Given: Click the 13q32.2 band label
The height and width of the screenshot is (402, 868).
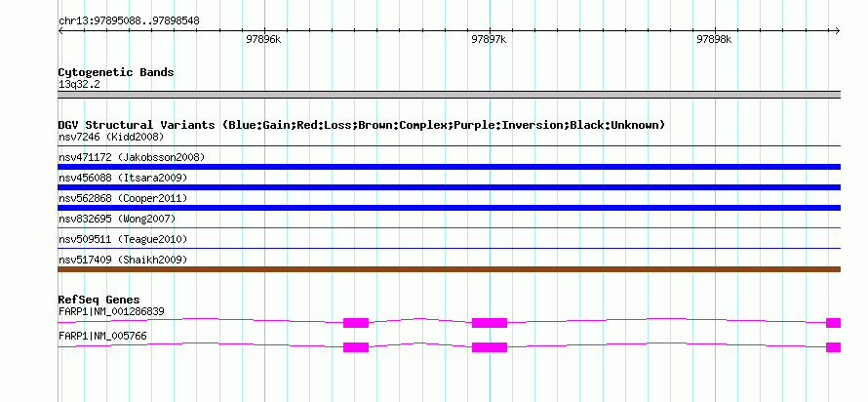Looking at the screenshot, I should [79, 85].
